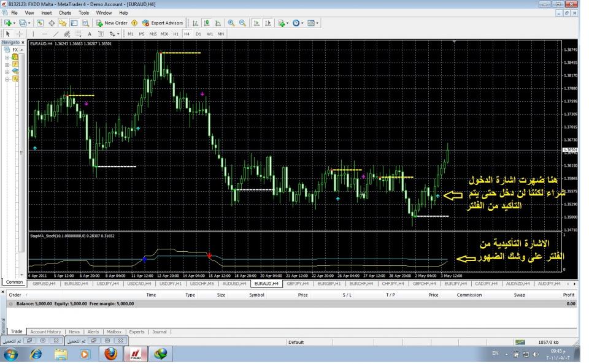Toggle the Expert Advisors button
Viewport: 589px width, 364px height.
[x=163, y=23]
